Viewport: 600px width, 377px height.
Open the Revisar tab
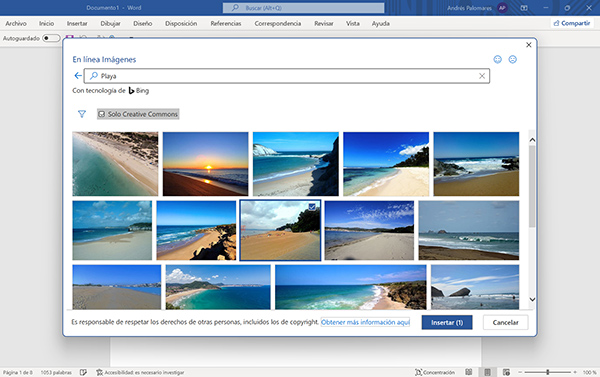click(324, 23)
